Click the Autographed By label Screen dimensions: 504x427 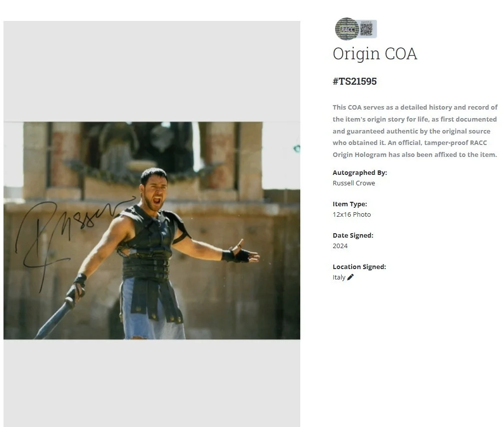click(x=360, y=173)
